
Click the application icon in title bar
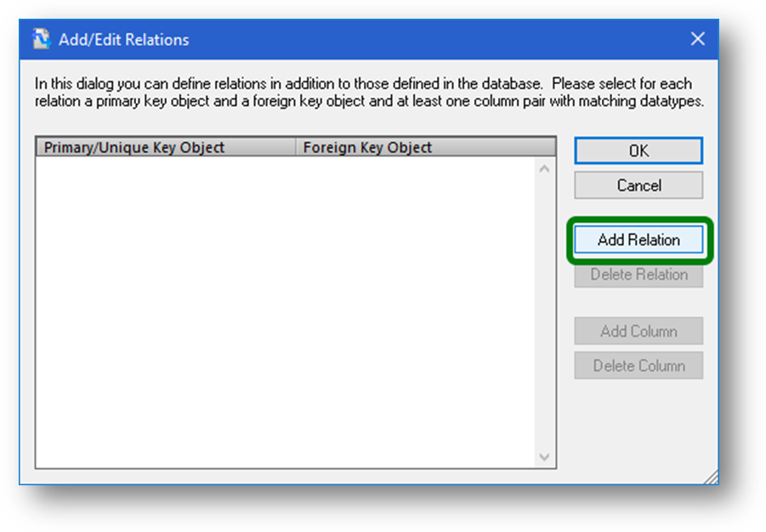coord(42,39)
